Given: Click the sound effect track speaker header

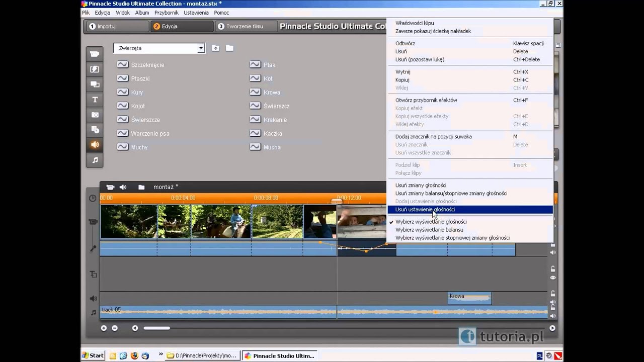Looking at the screenshot, I should click(x=93, y=298).
